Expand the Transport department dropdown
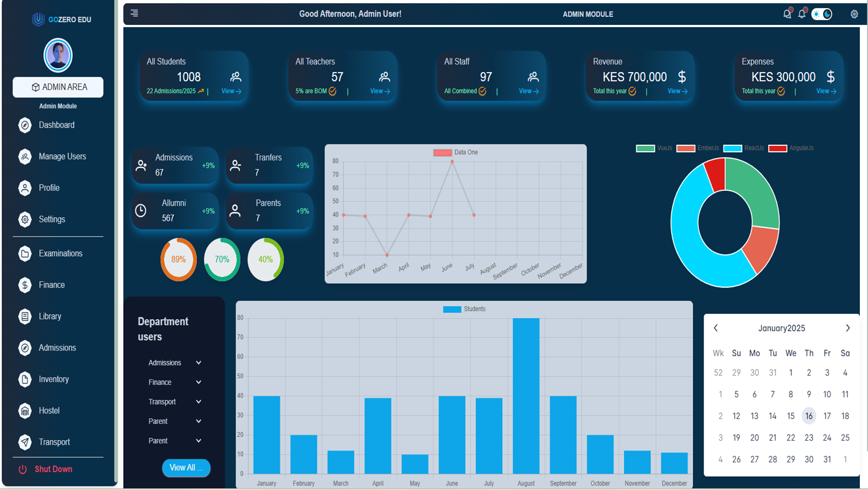 coord(198,402)
